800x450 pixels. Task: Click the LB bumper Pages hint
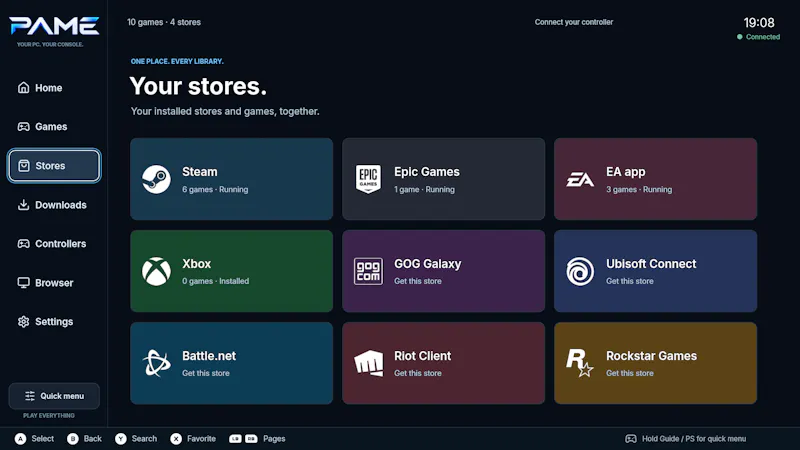[x=235, y=439]
